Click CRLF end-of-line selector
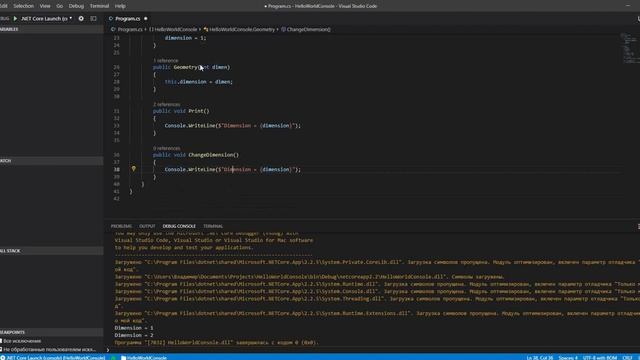 (627, 358)
